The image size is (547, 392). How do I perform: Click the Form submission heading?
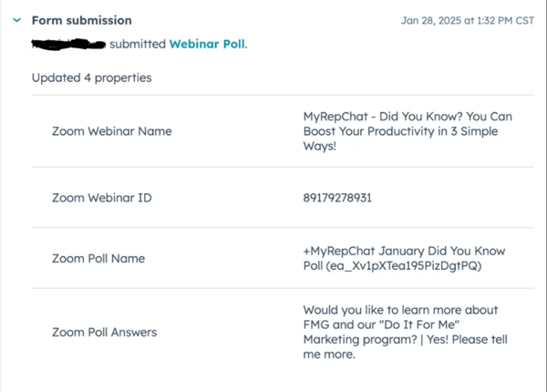click(x=82, y=20)
